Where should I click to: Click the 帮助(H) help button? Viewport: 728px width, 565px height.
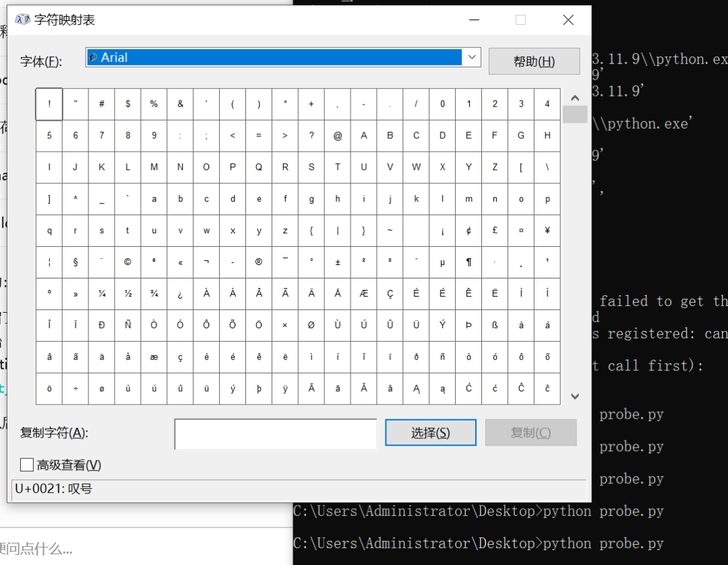point(534,61)
